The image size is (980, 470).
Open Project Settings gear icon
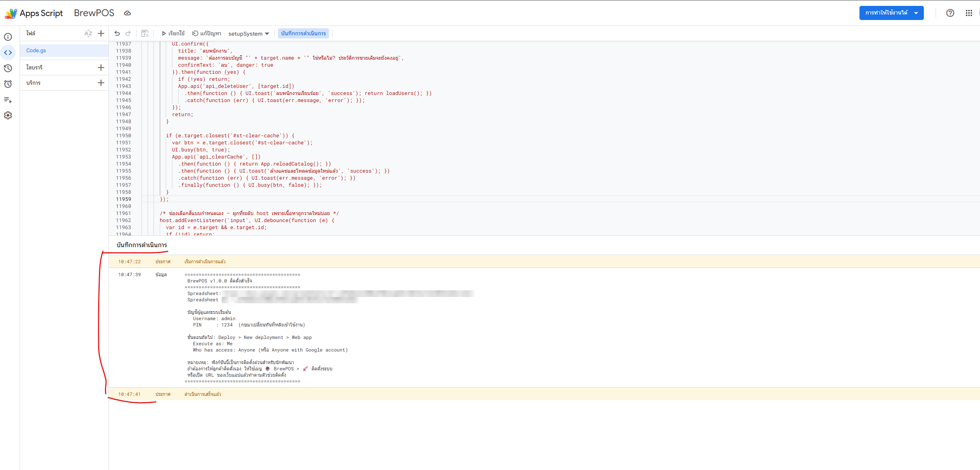(8, 115)
